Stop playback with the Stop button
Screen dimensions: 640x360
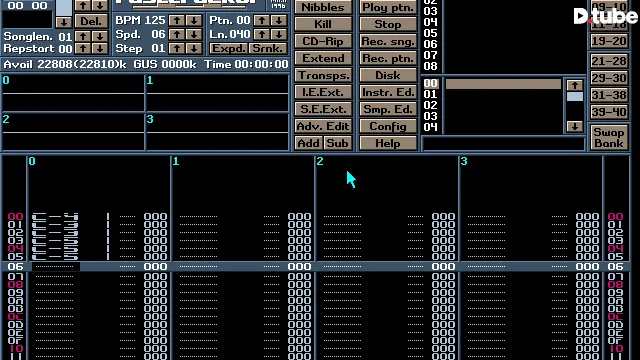[x=388, y=24]
